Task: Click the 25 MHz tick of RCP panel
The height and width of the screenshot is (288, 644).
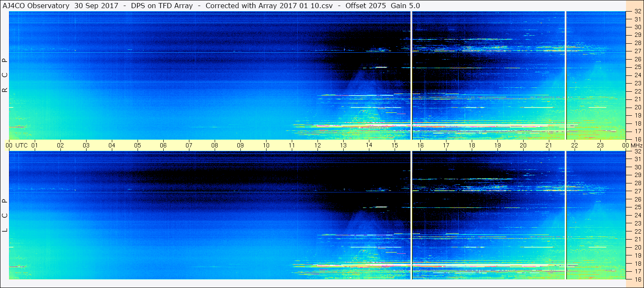Action: click(638, 67)
